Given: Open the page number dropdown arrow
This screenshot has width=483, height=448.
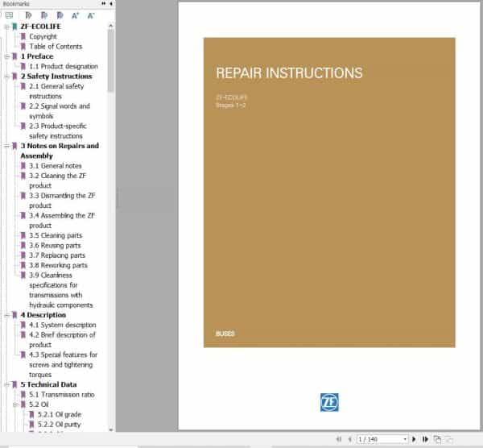Looking at the screenshot, I should pos(405,439).
